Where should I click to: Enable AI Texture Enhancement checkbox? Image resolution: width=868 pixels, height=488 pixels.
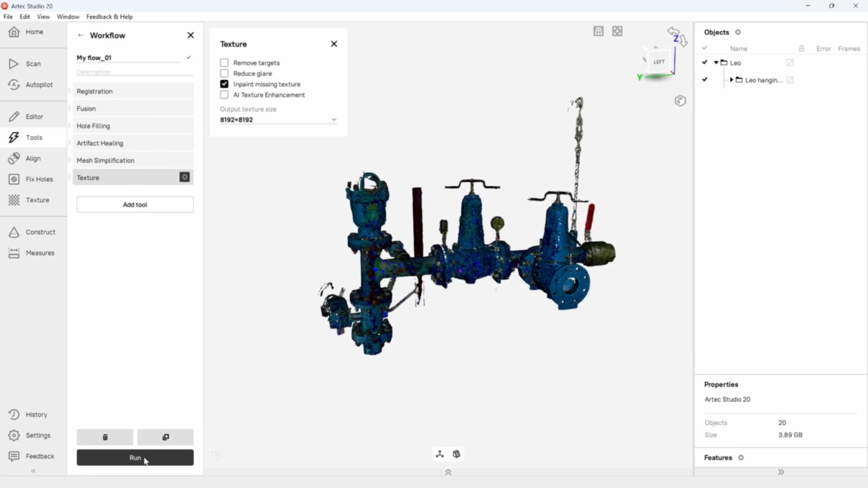[224, 95]
